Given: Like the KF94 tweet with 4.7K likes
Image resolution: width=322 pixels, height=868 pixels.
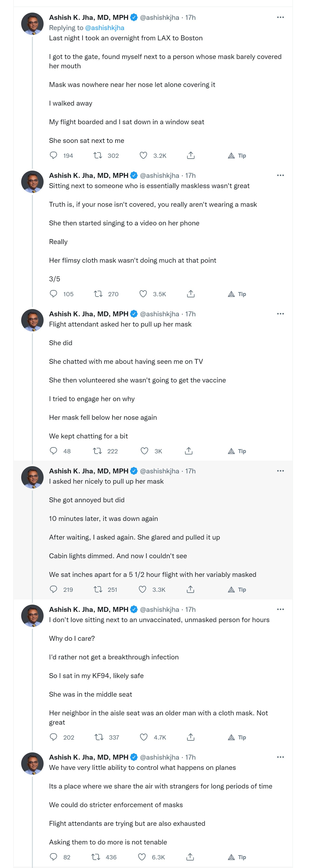Looking at the screenshot, I should pos(144,737).
